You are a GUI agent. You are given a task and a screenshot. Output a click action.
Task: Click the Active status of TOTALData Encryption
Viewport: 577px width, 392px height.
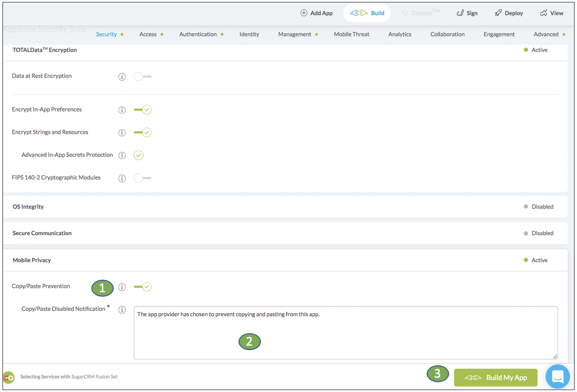(x=536, y=50)
